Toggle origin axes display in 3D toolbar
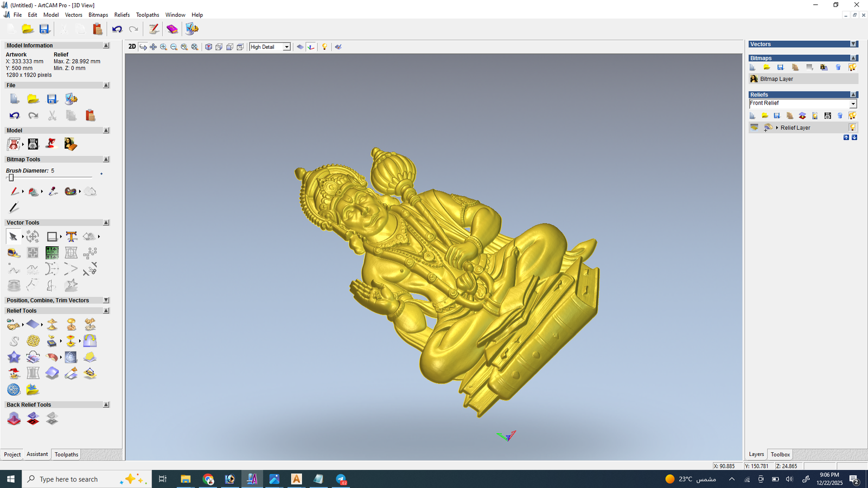Viewport: 868px width, 488px height. tap(311, 47)
